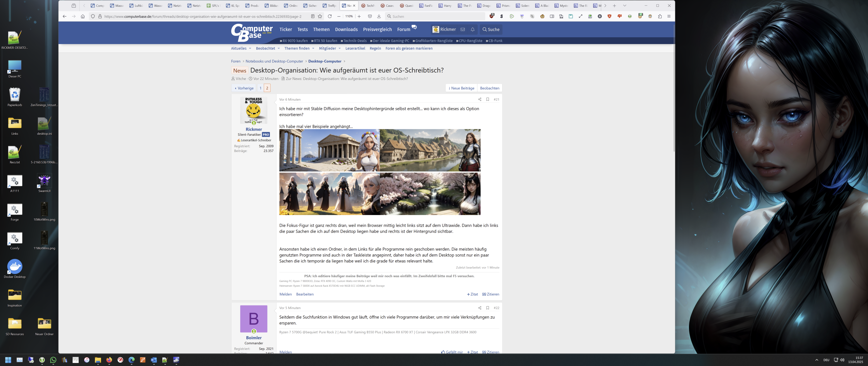Viewport: 868px width, 366px height.
Task: Open a new browser tab
Action: (614, 6)
